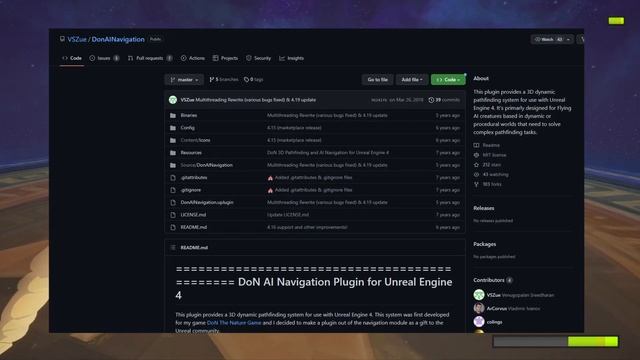640x360 pixels.
Task: Open the Source/DonAINavigation folder
Action: (207, 165)
